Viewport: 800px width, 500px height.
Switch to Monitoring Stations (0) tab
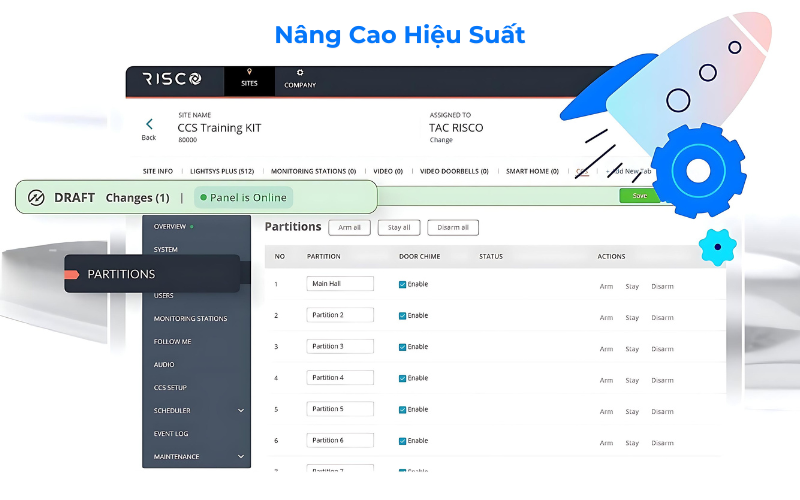(x=313, y=171)
